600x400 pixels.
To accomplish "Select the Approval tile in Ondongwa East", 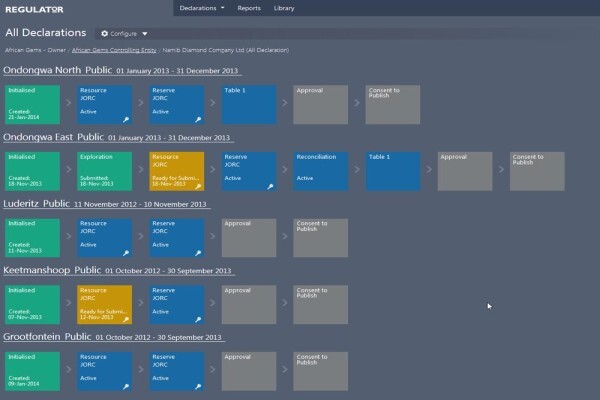I will (465, 171).
